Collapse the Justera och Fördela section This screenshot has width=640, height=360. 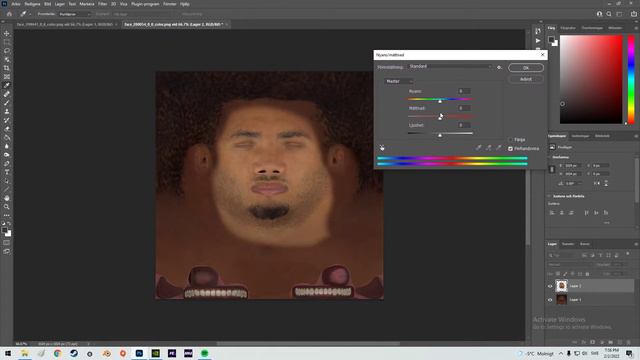549,196
